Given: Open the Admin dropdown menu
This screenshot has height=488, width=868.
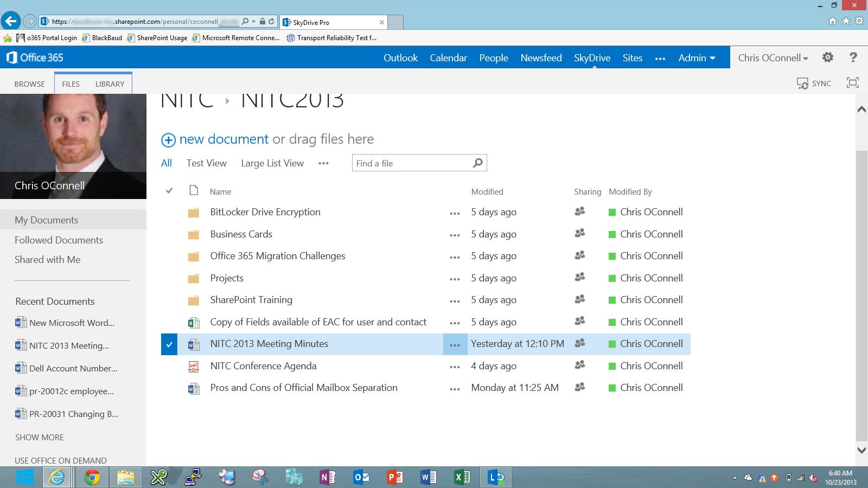Looking at the screenshot, I should coord(697,57).
